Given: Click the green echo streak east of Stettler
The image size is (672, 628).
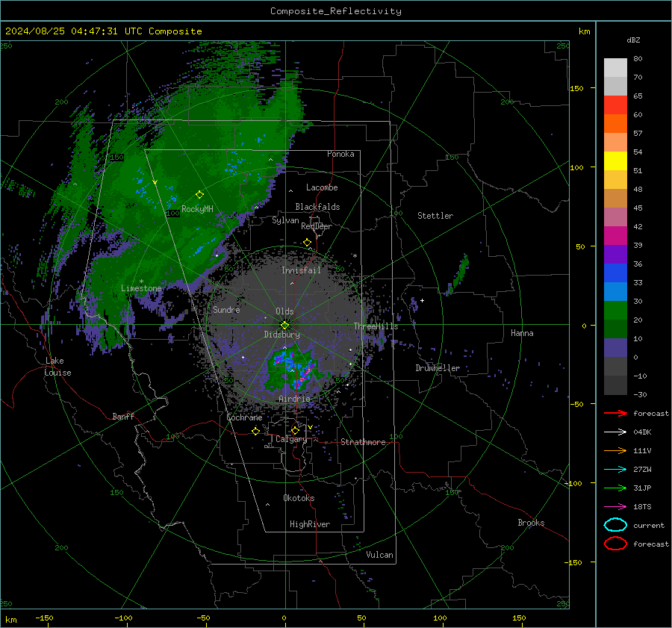Looking at the screenshot, I should pyautogui.click(x=458, y=274).
